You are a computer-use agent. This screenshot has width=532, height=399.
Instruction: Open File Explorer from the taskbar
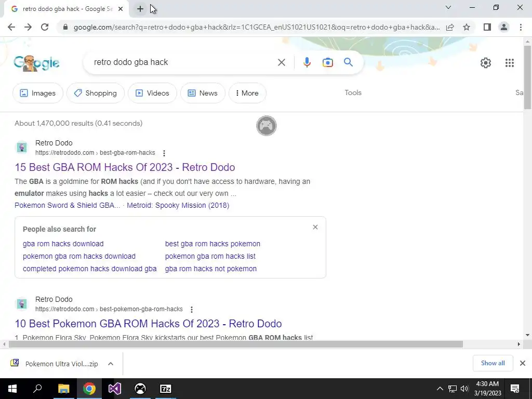tap(63, 389)
